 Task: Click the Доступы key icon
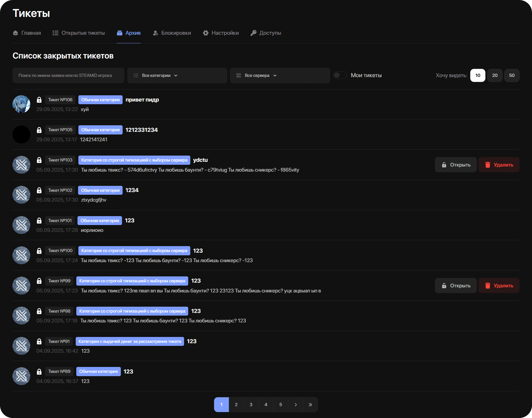pyautogui.click(x=254, y=33)
